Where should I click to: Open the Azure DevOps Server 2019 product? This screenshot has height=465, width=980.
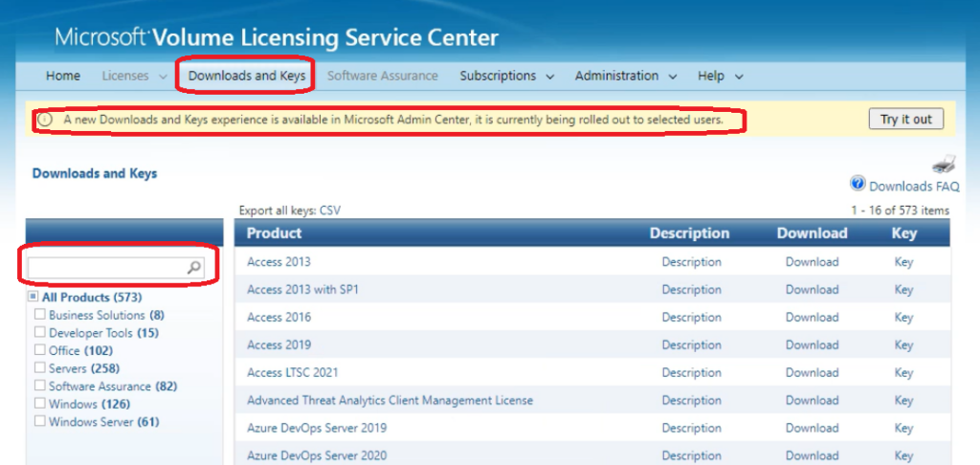(x=317, y=428)
